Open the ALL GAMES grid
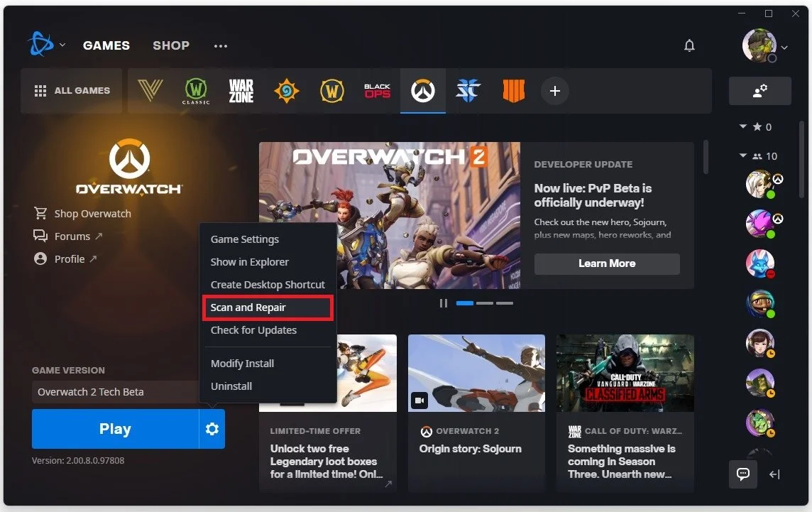 (x=72, y=91)
